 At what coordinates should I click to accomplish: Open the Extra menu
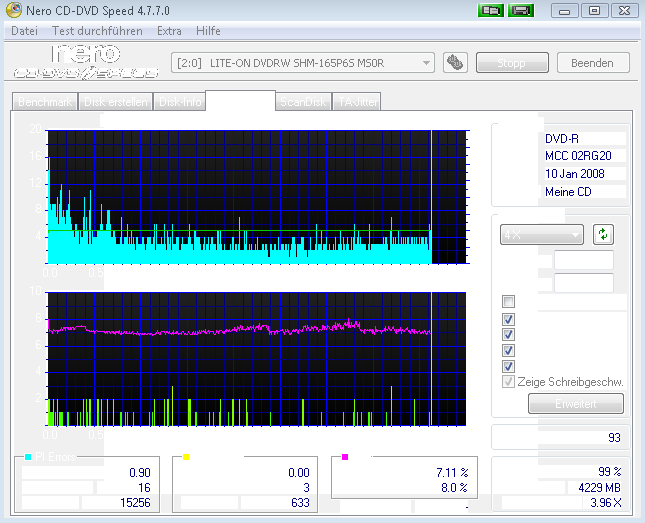pyautogui.click(x=169, y=31)
